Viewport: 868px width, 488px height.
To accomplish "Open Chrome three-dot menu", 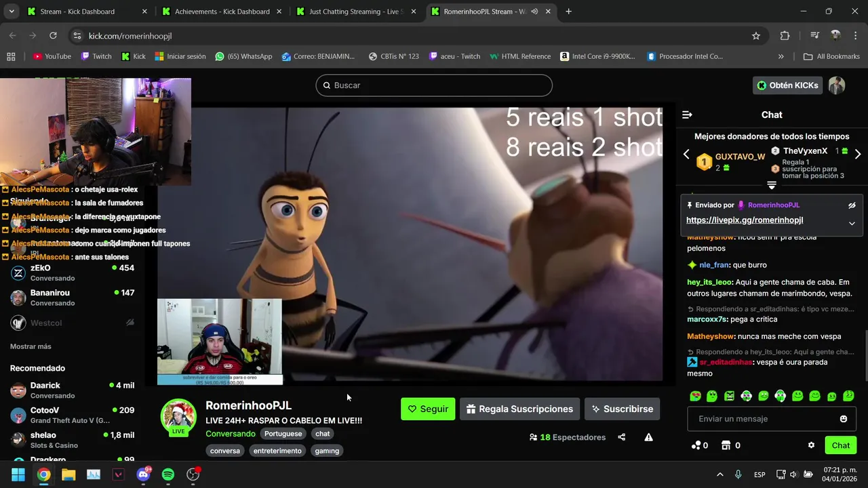I will coord(854,36).
